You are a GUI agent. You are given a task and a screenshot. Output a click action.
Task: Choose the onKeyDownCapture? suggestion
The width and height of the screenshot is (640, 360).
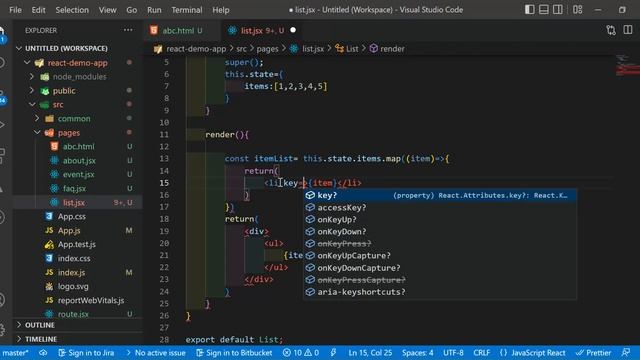tap(440, 268)
